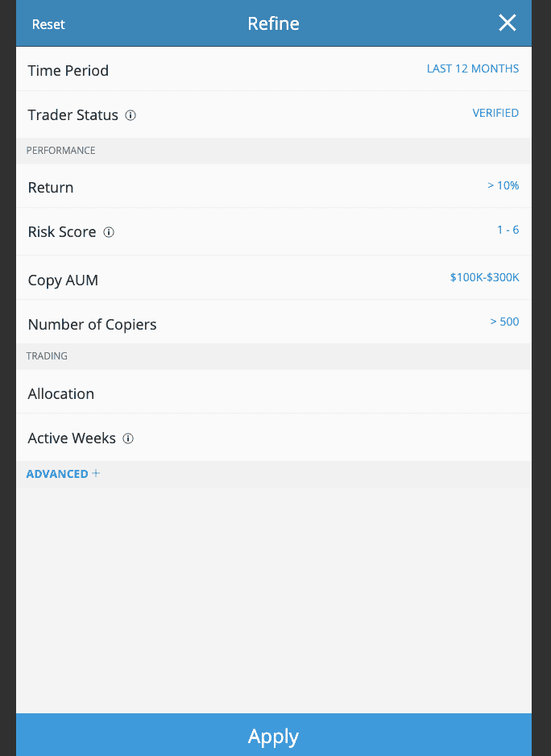Open the Trader Status filter
Screen dimensions: 551x756
tap(274, 114)
